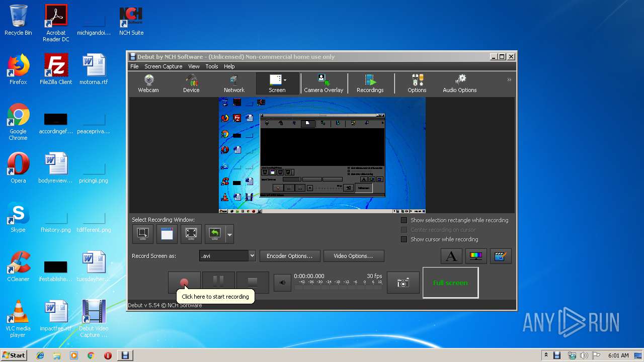Open Camera Overlay settings
The width and height of the screenshot is (644, 362).
(x=324, y=83)
